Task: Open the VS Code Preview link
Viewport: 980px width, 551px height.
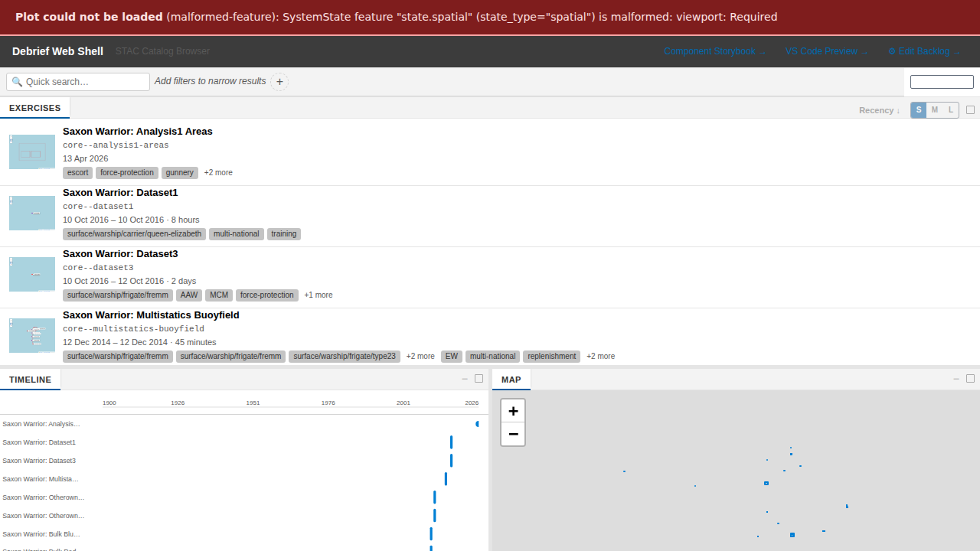Action: coord(826,51)
